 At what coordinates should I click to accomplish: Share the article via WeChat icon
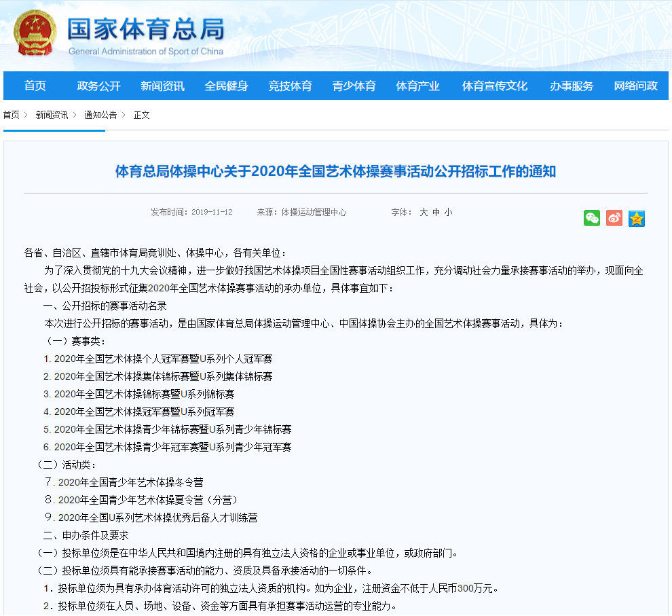pos(592,218)
